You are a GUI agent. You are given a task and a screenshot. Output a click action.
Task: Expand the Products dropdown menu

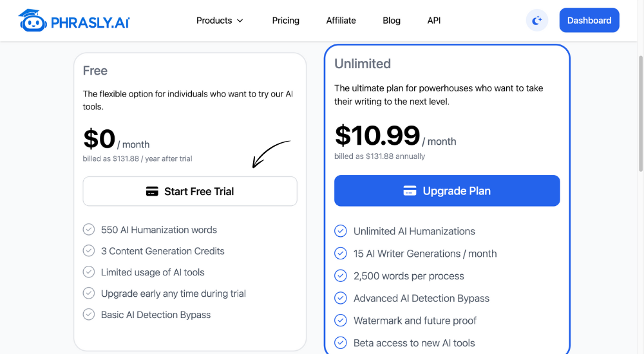click(x=220, y=21)
